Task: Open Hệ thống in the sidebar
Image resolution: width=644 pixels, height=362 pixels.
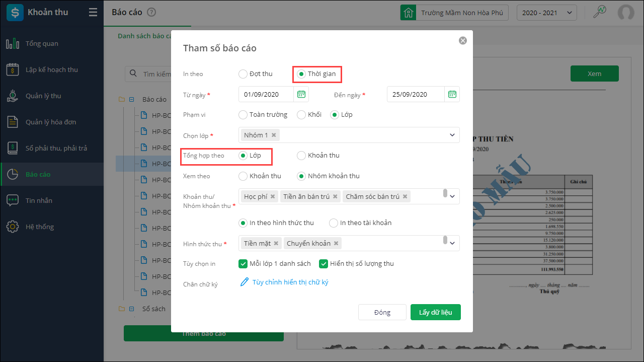Action: click(x=52, y=227)
